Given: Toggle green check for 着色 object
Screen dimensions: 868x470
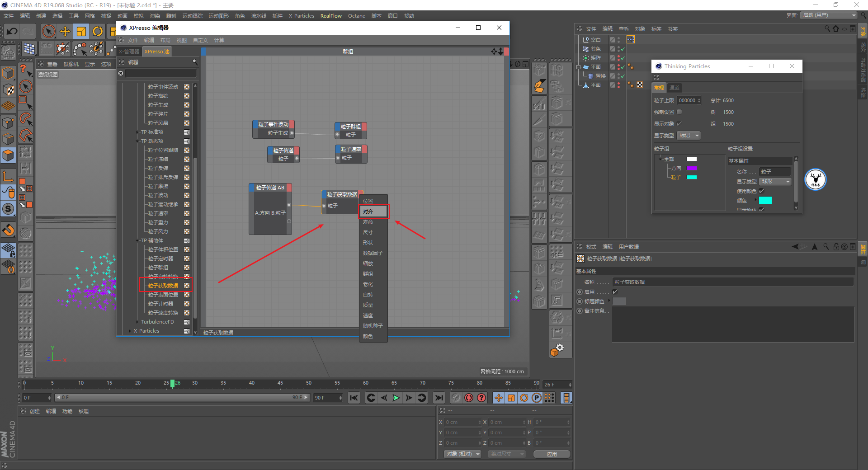Looking at the screenshot, I should point(623,49).
